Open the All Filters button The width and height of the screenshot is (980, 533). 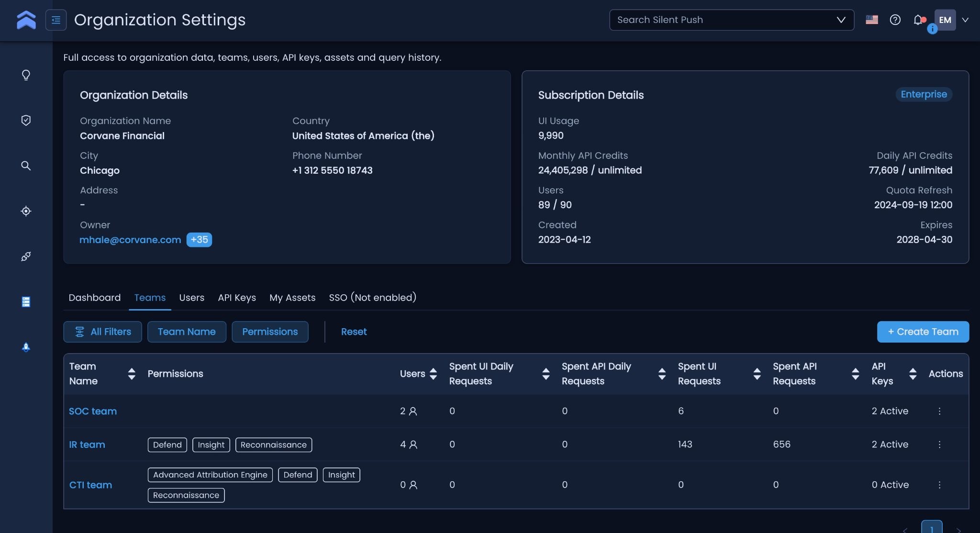(x=103, y=332)
